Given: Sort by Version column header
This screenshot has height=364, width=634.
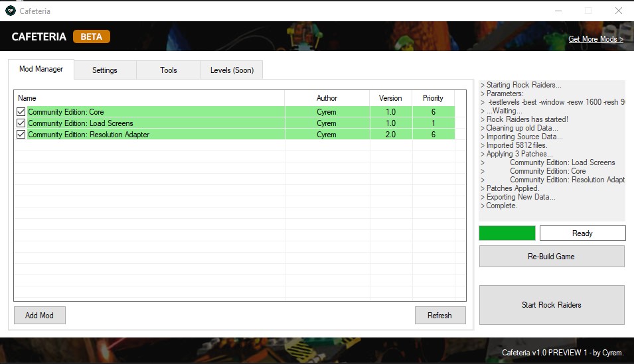Looking at the screenshot, I should coord(390,98).
